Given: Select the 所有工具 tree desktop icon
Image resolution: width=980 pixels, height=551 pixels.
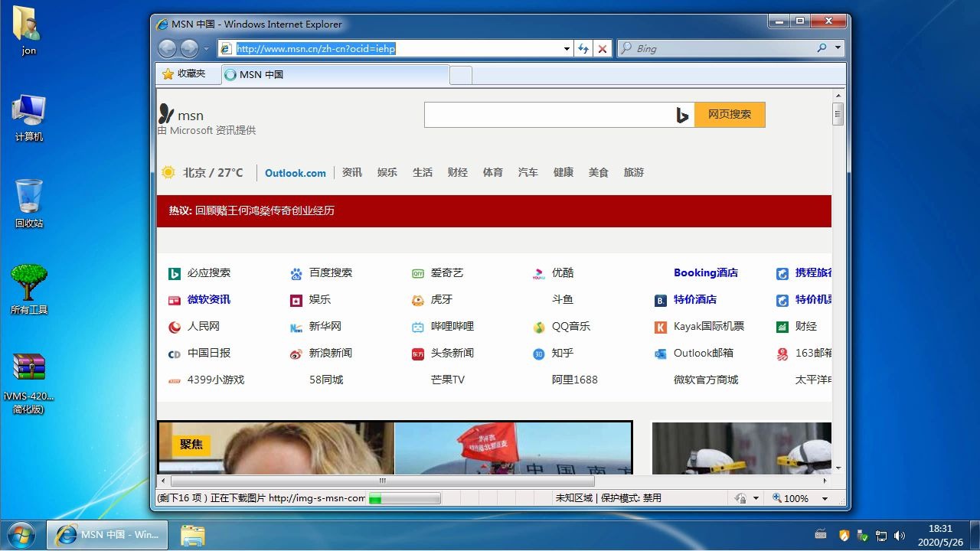Looking at the screenshot, I should [29, 290].
